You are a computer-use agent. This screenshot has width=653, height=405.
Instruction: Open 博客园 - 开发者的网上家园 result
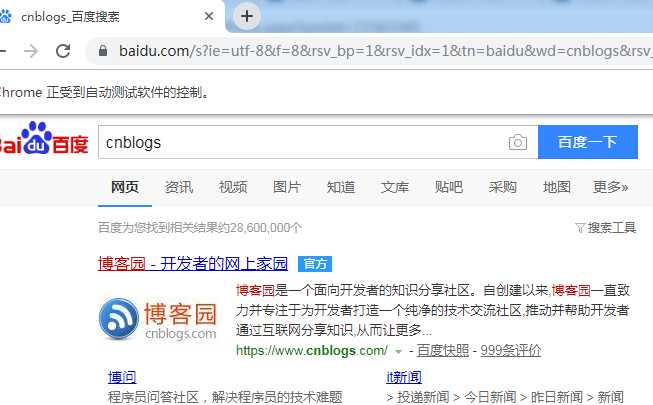click(x=193, y=264)
